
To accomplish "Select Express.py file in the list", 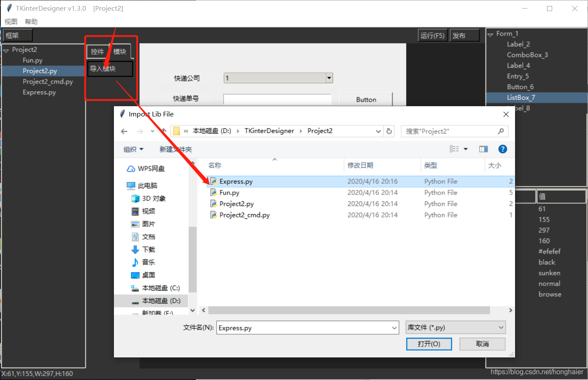I will 361,181.
